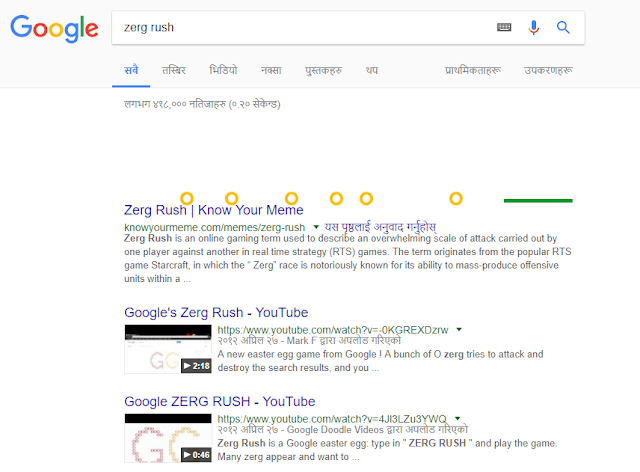Click the zerg O above 'Know'

pyautogui.click(x=232, y=198)
